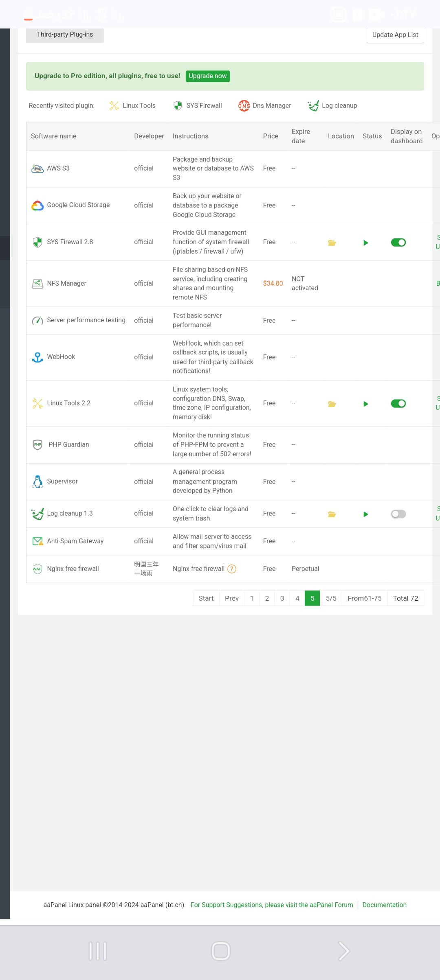Open recently visited Dns Manager plugin icon
The width and height of the screenshot is (440, 980).
tap(244, 106)
